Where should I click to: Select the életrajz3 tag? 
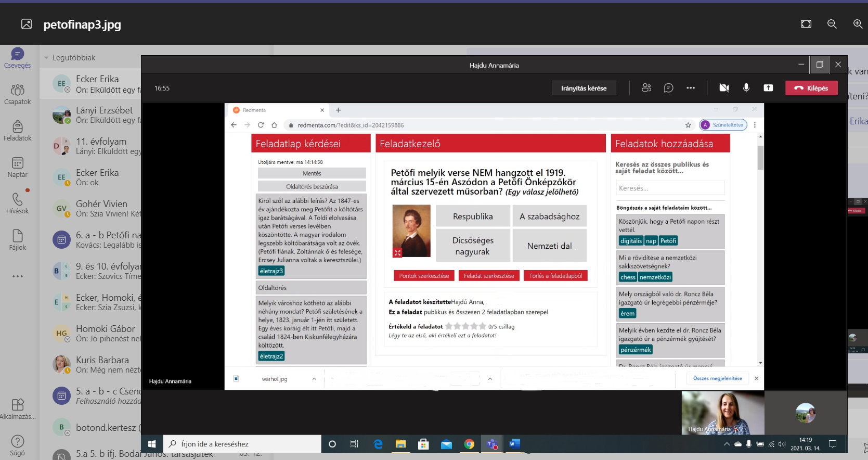coord(271,271)
